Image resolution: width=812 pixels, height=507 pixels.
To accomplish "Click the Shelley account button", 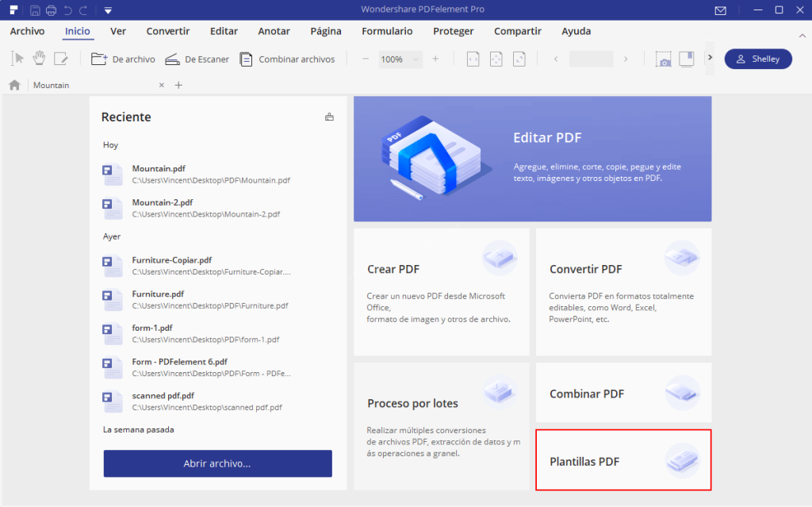I will (757, 59).
